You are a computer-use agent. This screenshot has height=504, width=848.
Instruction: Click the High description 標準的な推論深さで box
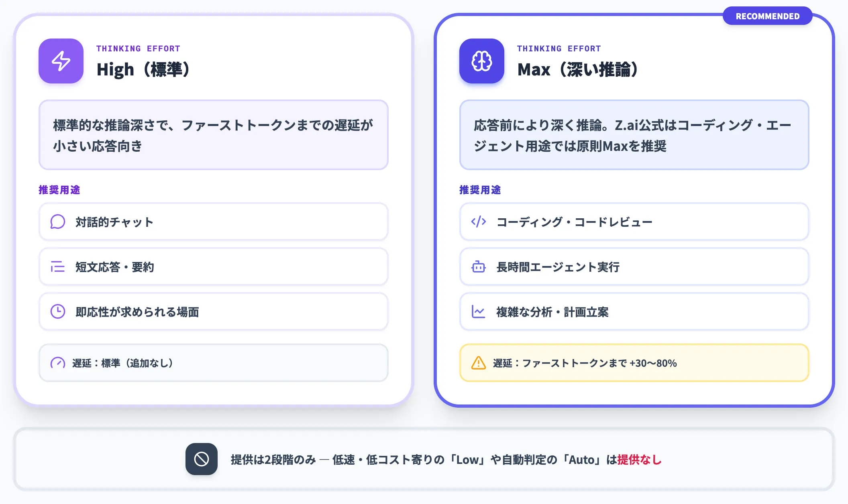(214, 135)
